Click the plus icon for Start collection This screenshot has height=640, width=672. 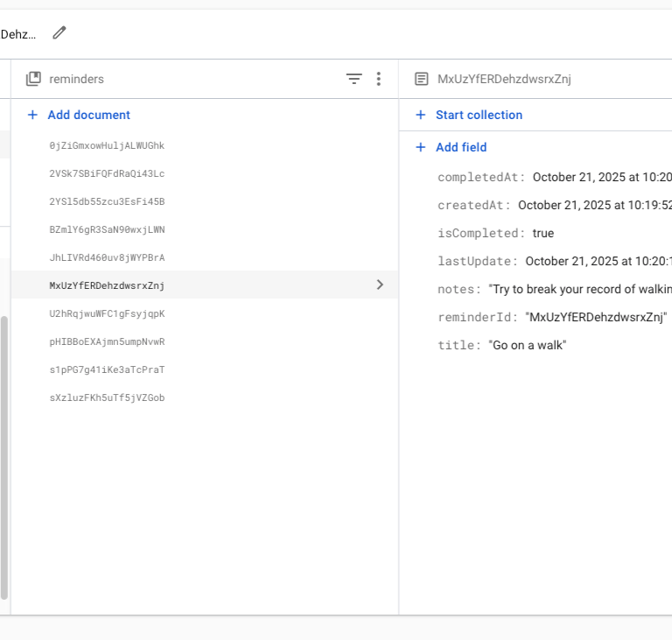point(421,115)
